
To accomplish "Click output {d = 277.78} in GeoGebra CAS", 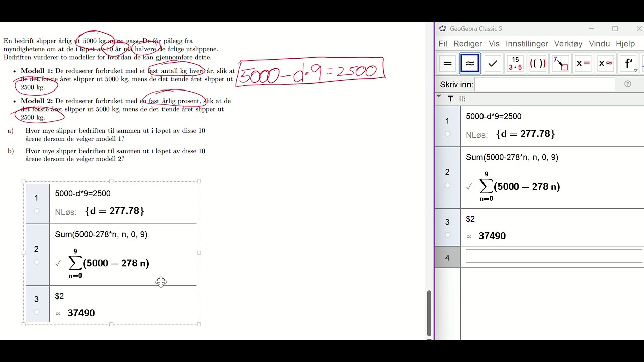I will point(525,134).
